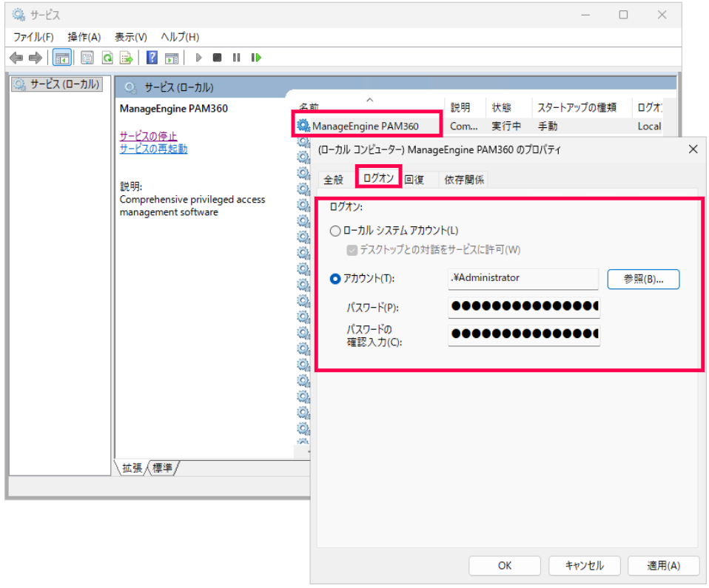The height and width of the screenshot is (588, 709).
Task: Open the ファイル(F) menu
Action: (33, 37)
